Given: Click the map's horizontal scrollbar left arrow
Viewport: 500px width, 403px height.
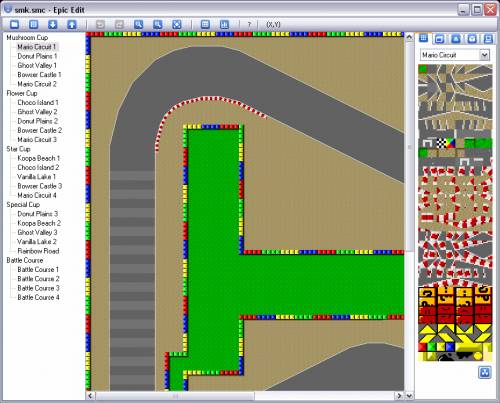Looking at the screenshot, I should pyautogui.click(x=90, y=396).
